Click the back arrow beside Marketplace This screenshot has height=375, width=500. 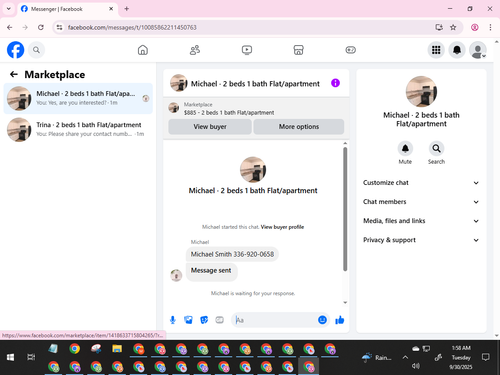[14, 74]
